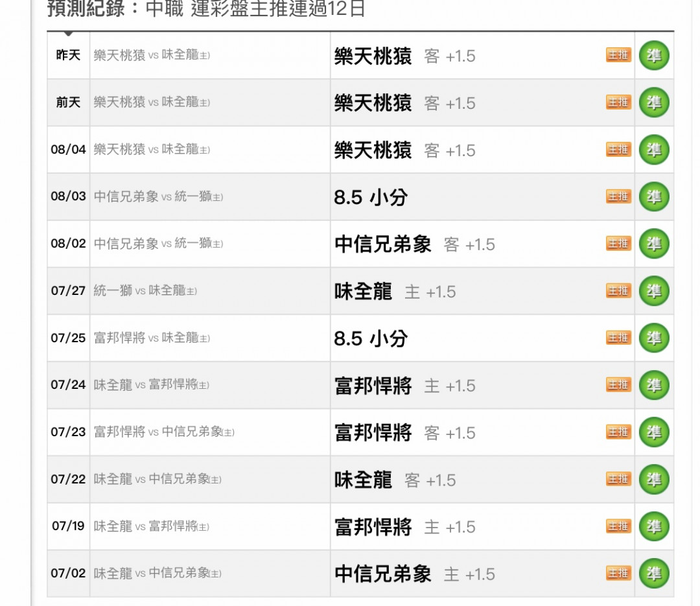Click the 主推 badge in the 07/27 row

click(618, 291)
